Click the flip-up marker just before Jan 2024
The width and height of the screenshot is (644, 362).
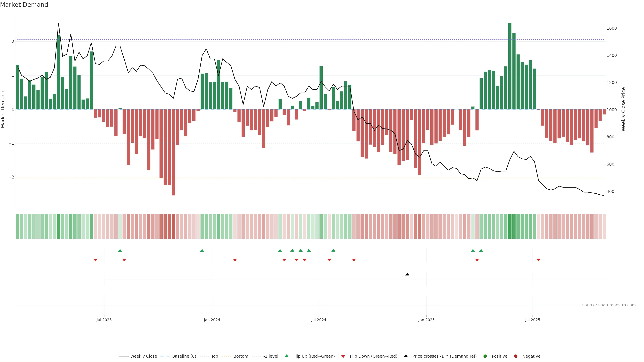point(202,250)
